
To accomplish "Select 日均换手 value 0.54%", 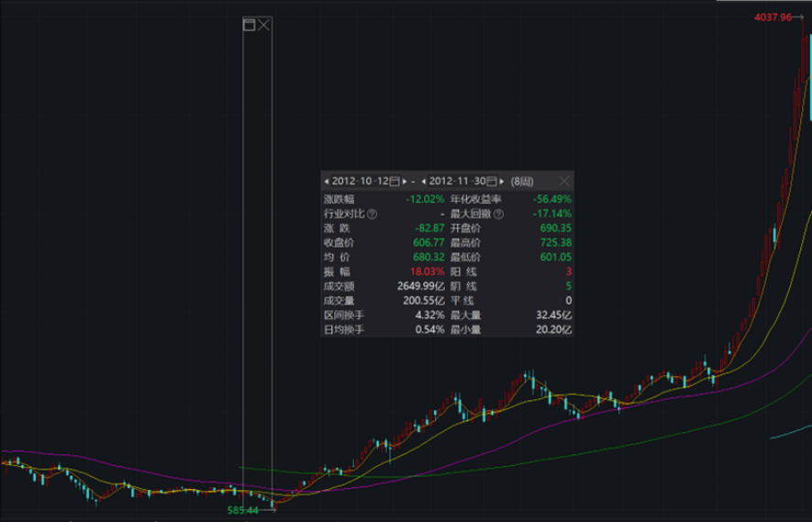I will (429, 330).
